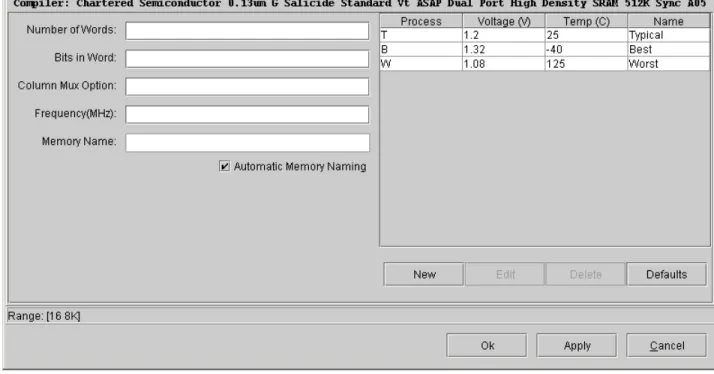Select the 1.2 voltage cell
The height and width of the screenshot is (374, 714).
pos(504,35)
